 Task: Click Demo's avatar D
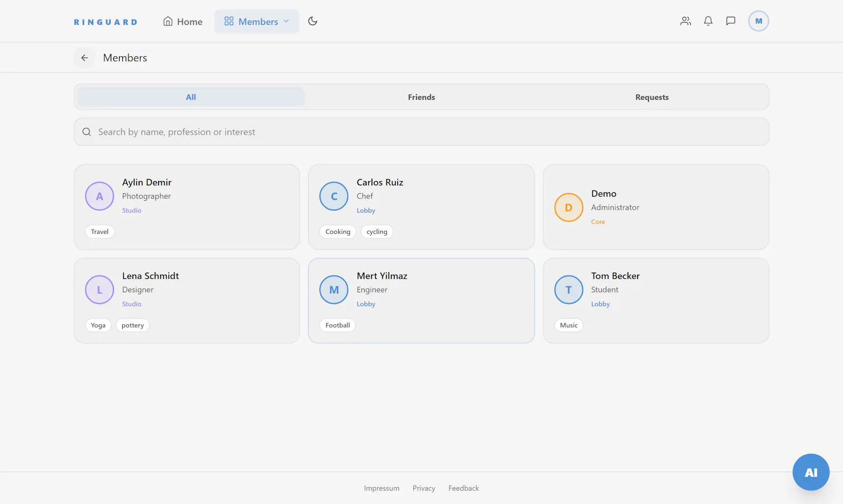568,207
